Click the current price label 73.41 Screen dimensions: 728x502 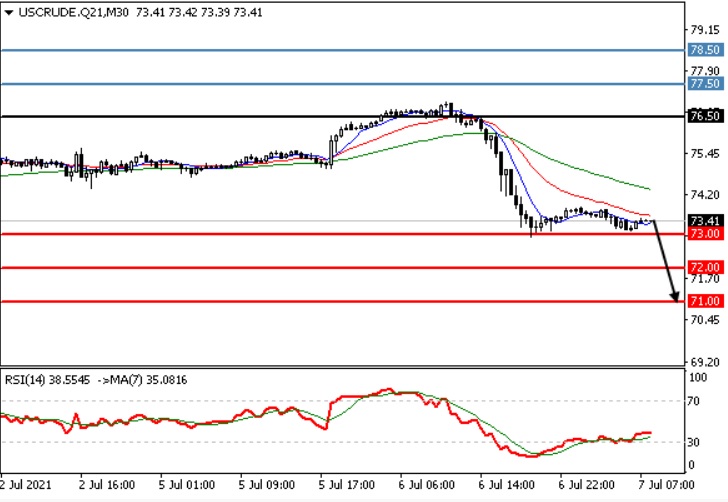[705, 221]
